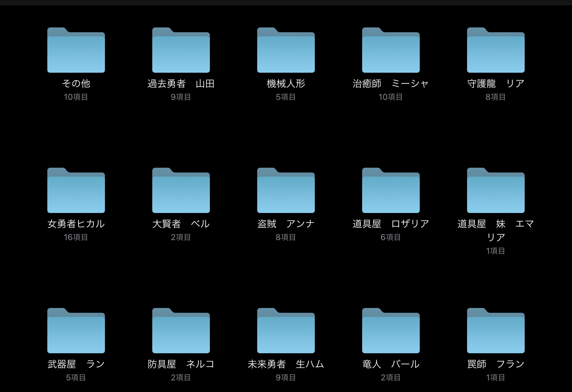
Task: Select the 過去勇者 山田 name label
Action: point(181,83)
